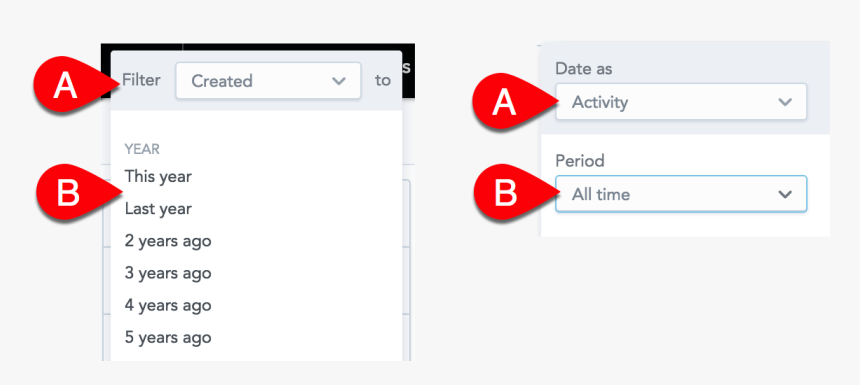Image resolution: width=860 pixels, height=385 pixels.
Task: Click the Filter label text
Action: [141, 80]
